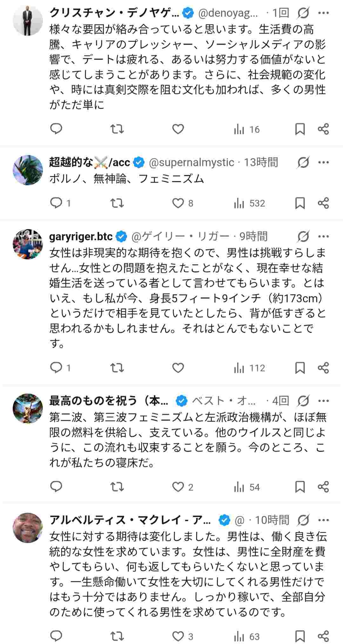Image resolution: width=343 pixels, height=644 pixels.
Task: Open the palm-tree avatar of supernalmystic
Action: [28, 170]
